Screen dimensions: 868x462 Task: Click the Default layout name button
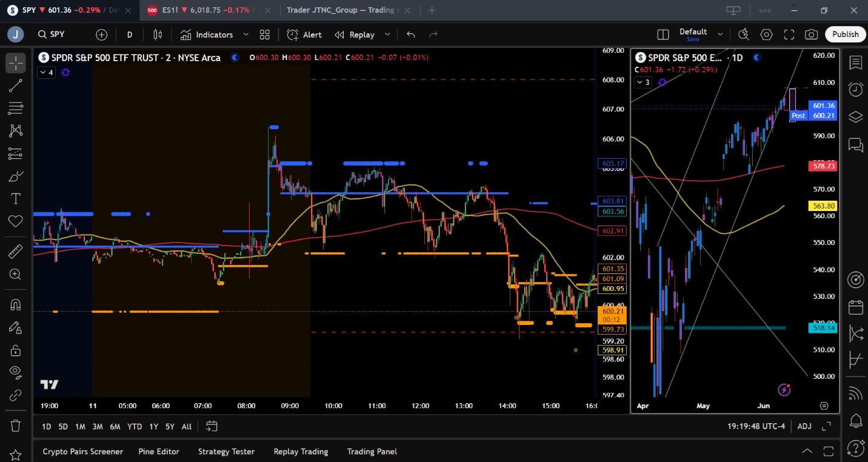(x=693, y=35)
